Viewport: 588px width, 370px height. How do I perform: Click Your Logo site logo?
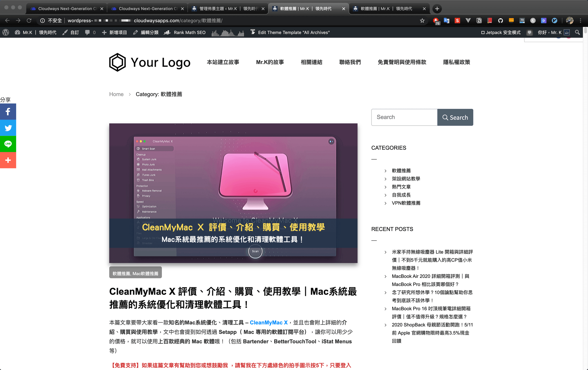(x=150, y=62)
